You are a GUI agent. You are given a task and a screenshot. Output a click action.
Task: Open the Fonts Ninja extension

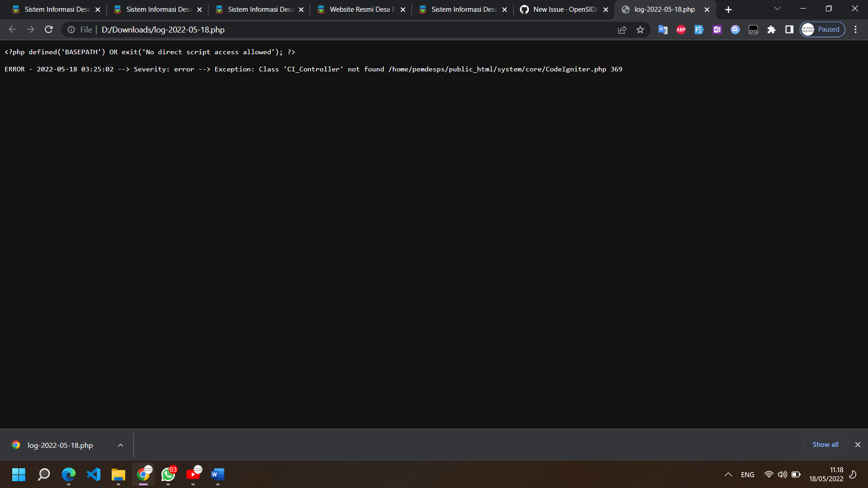coord(699,29)
